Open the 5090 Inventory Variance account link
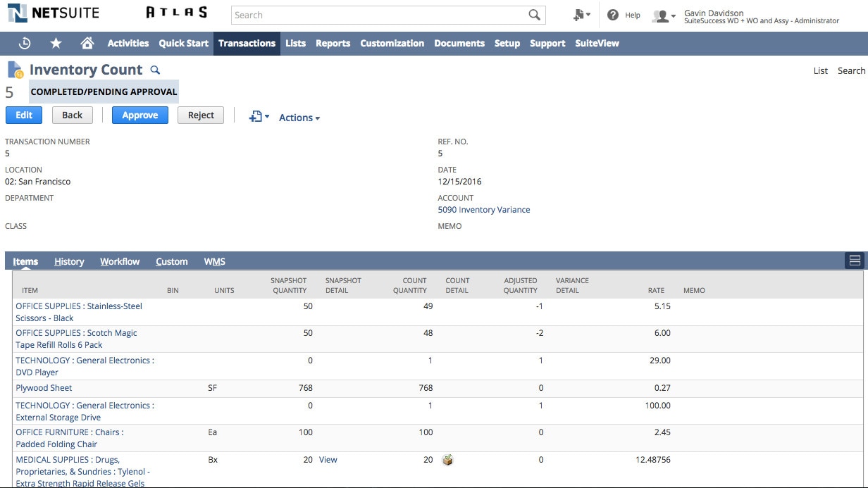The height and width of the screenshot is (488, 868). pyautogui.click(x=484, y=210)
